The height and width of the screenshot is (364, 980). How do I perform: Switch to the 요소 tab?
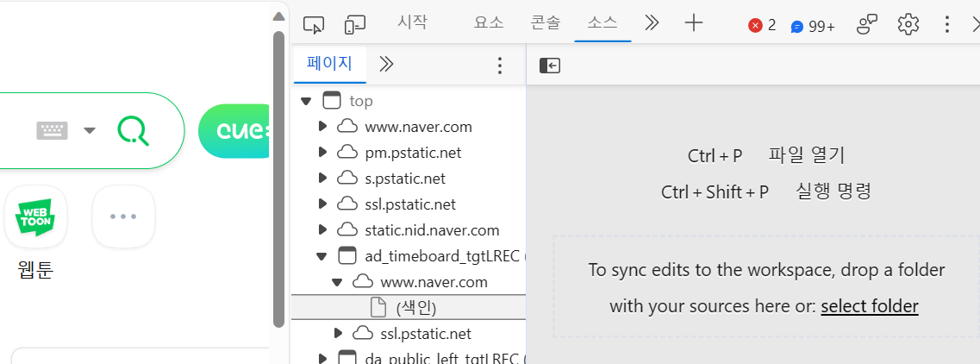(x=489, y=24)
